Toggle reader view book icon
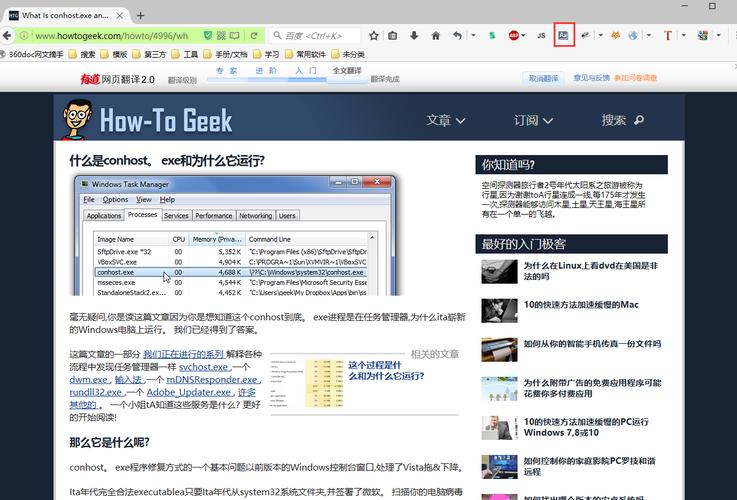 click(x=235, y=35)
